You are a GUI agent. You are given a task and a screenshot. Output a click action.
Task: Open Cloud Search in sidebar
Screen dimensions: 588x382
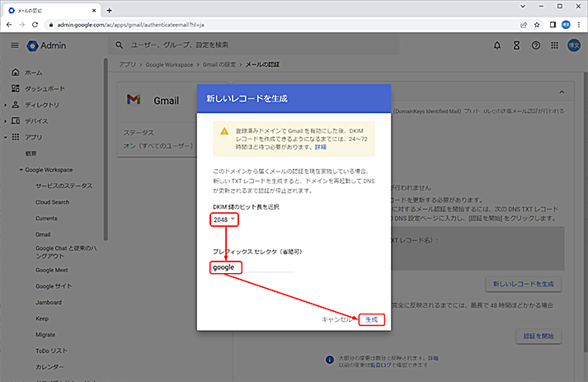[52, 202]
